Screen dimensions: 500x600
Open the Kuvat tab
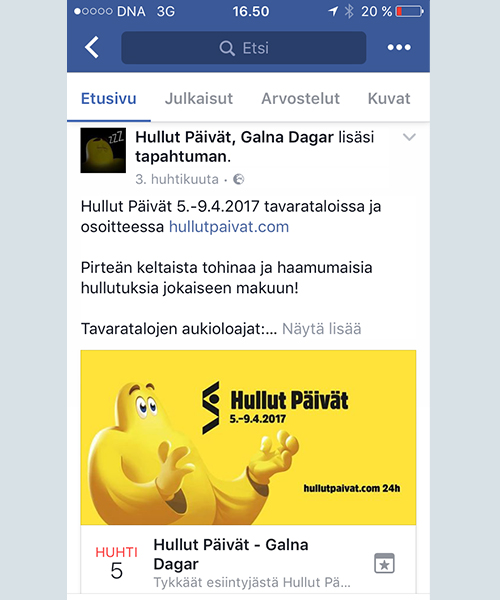click(389, 99)
